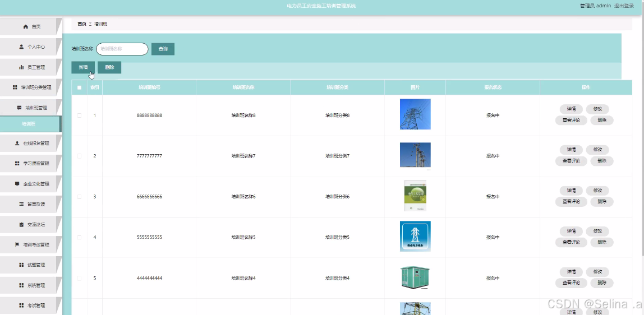Click 修改 for 培训班名称5
The image size is (644, 315).
click(x=597, y=231)
